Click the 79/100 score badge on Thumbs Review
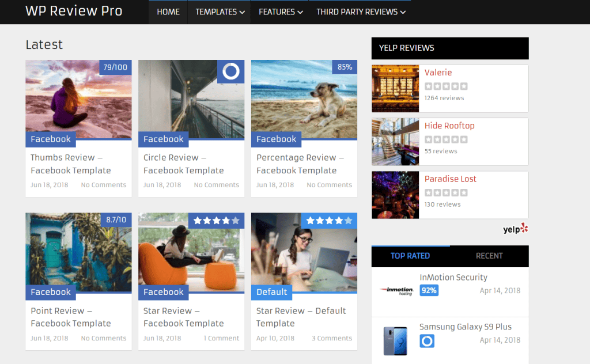This screenshot has width=590, height=364. click(117, 67)
